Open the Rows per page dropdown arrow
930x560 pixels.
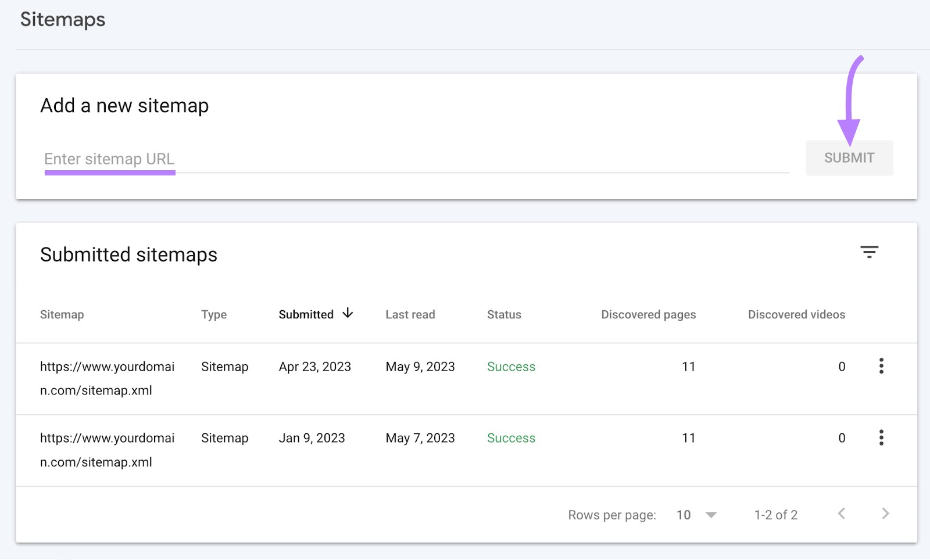point(711,515)
